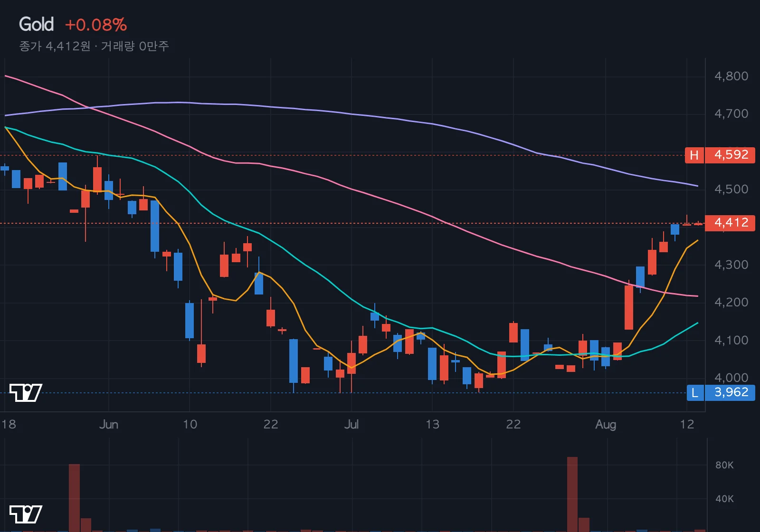
Task: Click the +0.08% change value
Action: (96, 25)
